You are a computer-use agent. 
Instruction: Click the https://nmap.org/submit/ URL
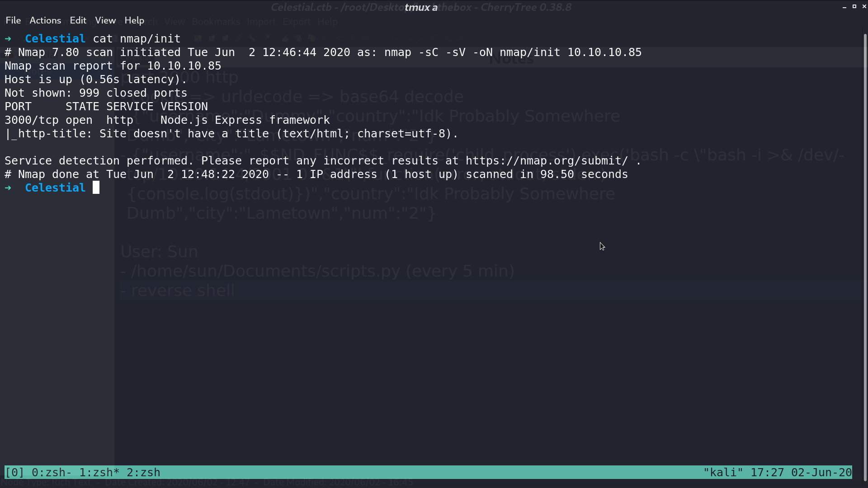coord(547,161)
